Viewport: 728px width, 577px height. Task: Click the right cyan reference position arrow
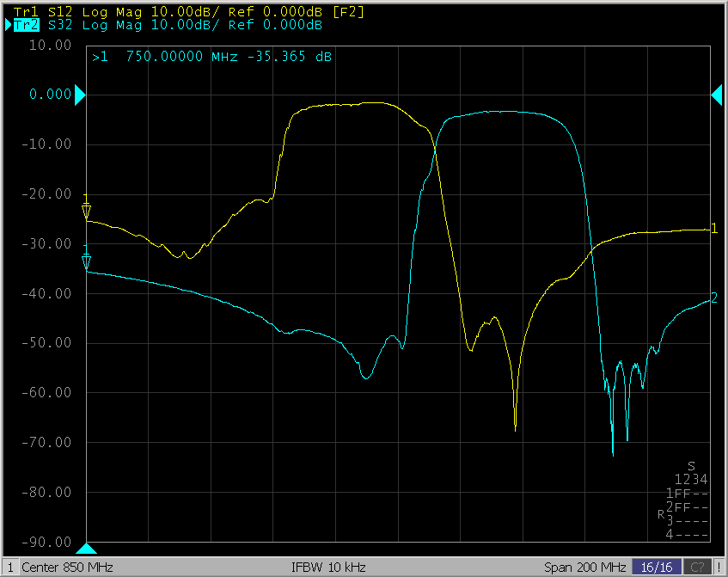pos(717,95)
